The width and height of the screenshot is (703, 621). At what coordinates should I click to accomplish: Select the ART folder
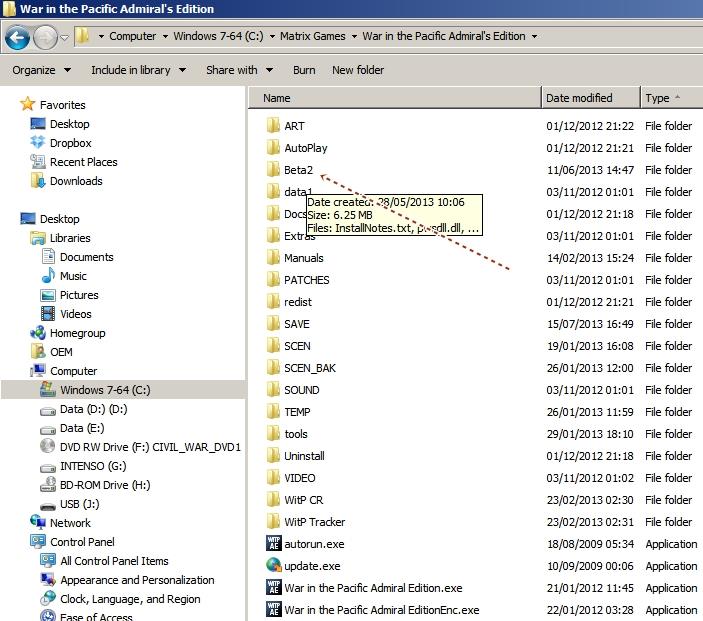[x=286, y=126]
